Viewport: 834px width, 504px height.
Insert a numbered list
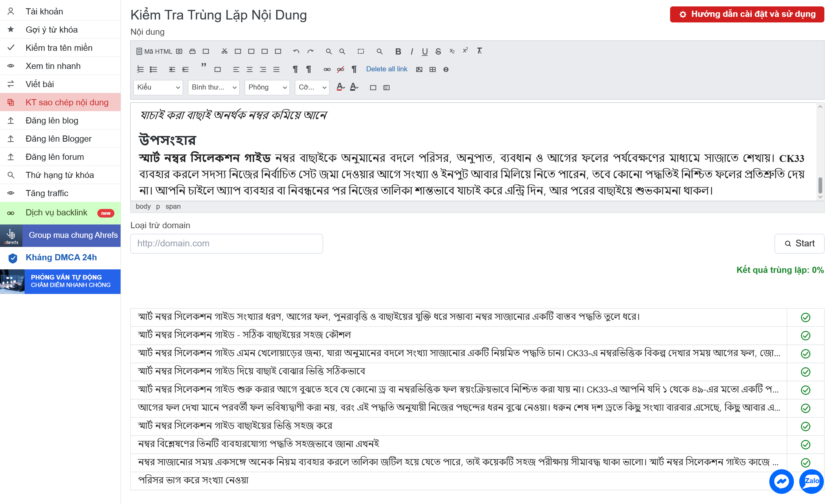[x=140, y=69]
